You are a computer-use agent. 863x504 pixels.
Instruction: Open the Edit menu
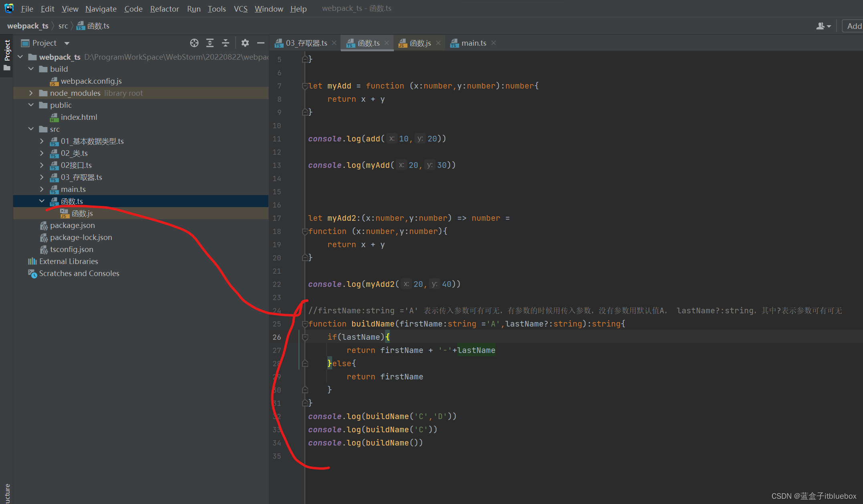click(47, 9)
